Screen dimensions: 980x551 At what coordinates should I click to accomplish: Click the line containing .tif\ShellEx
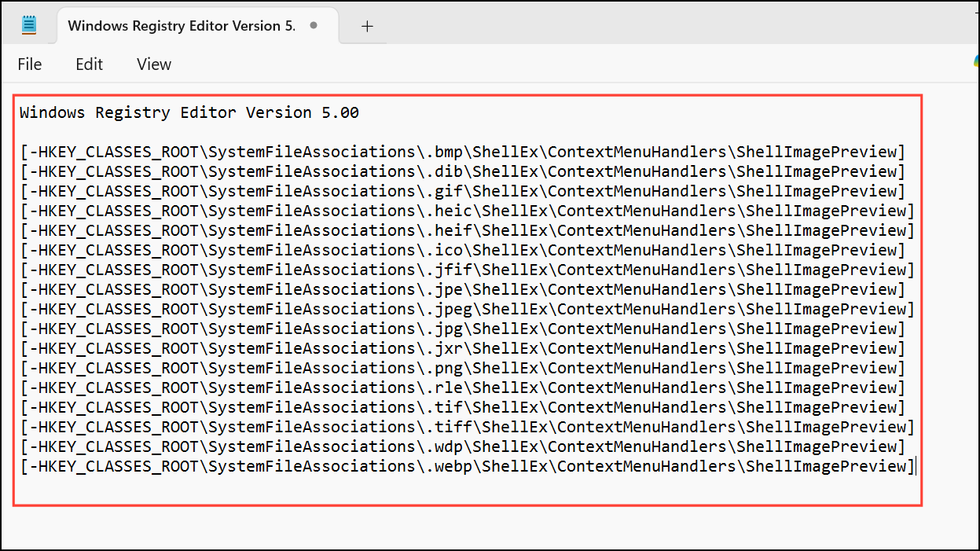pos(463,407)
